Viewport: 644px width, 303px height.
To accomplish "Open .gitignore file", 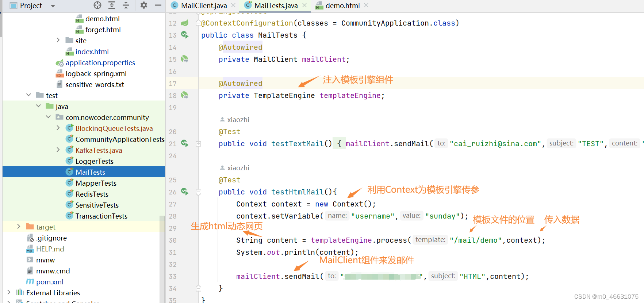I will [51, 238].
